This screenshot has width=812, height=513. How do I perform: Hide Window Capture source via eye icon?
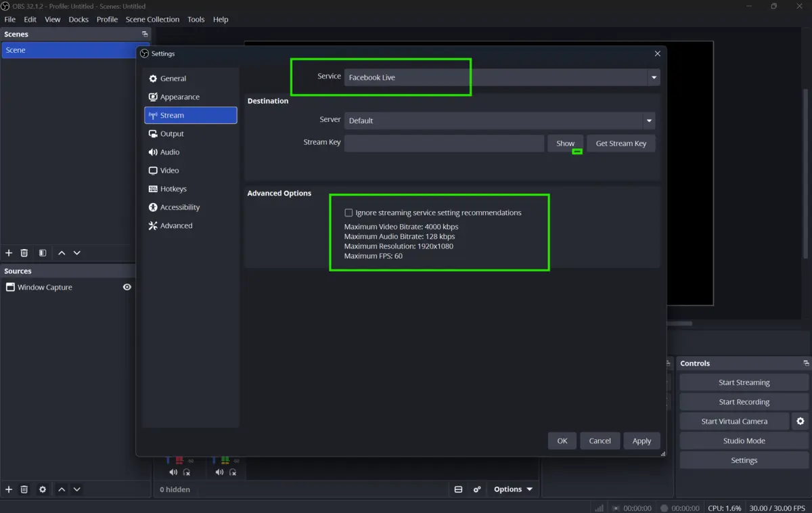(x=127, y=287)
